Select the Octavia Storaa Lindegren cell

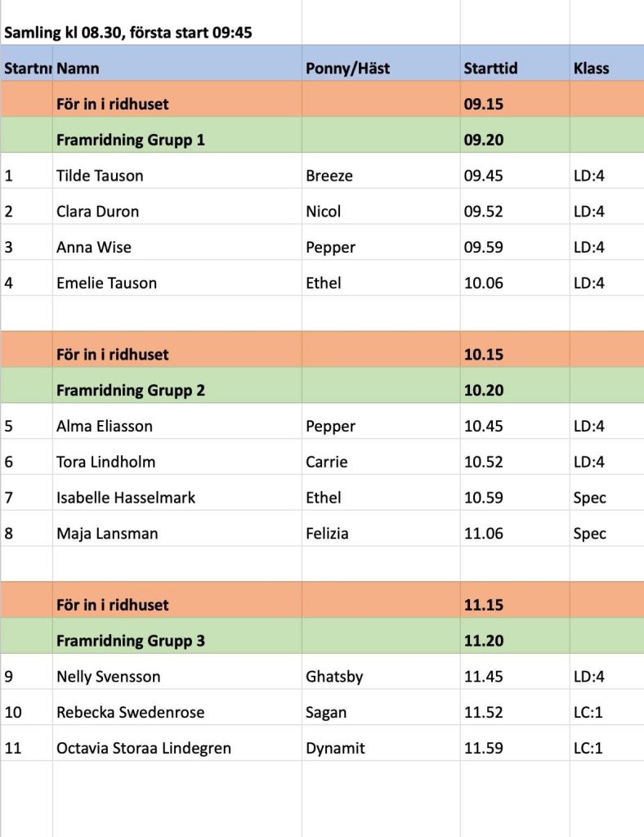point(143,748)
